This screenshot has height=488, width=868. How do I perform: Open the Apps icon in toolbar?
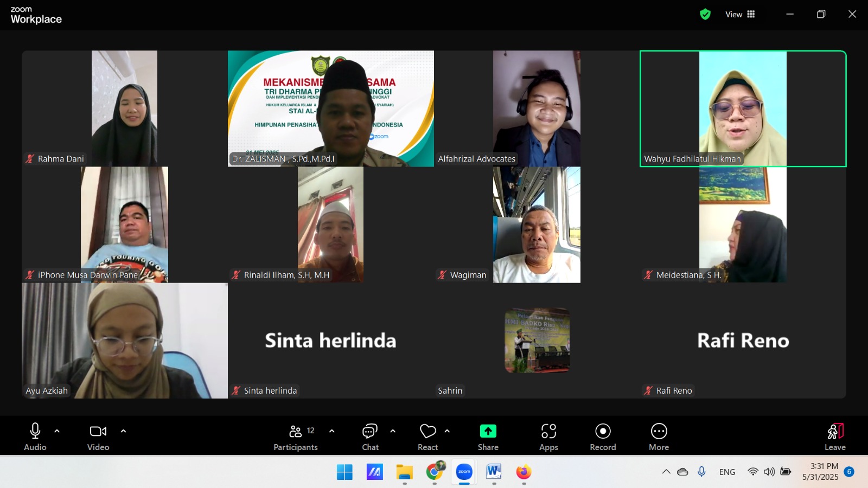coord(548,432)
